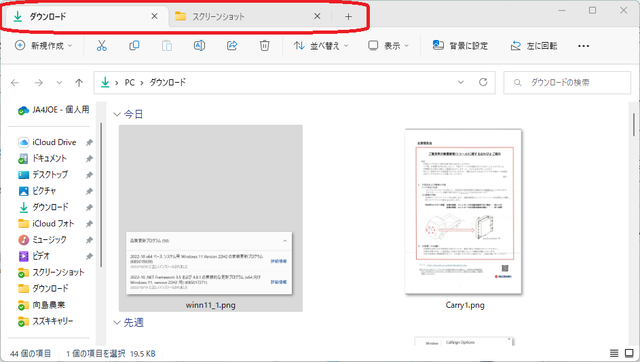This screenshot has width=640, height=362.
Task: Click PC in the address breadcrumb
Action: coord(129,83)
